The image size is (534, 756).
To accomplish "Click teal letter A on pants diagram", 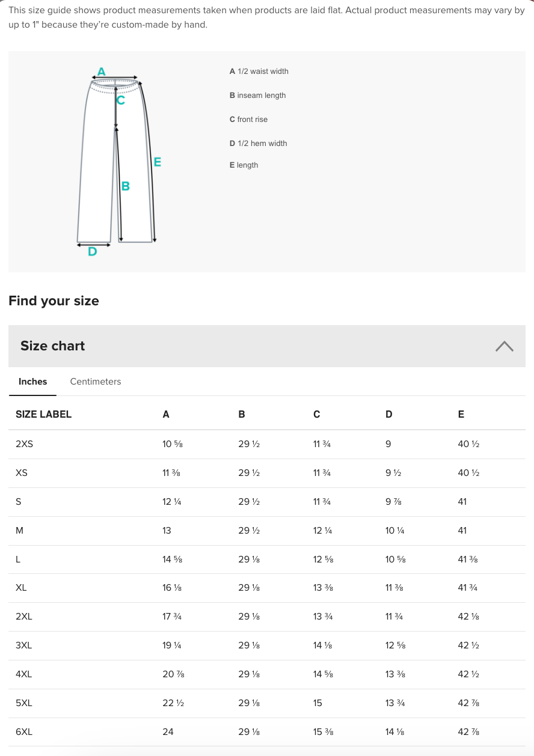I will coord(101,72).
